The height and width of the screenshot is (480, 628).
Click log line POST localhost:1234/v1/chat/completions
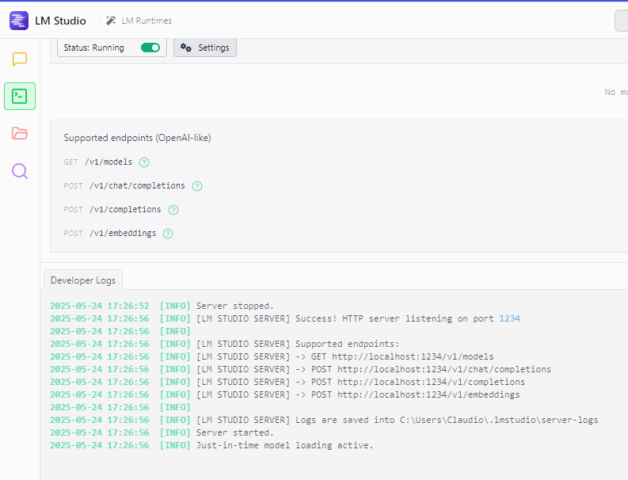pyautogui.click(x=300, y=369)
